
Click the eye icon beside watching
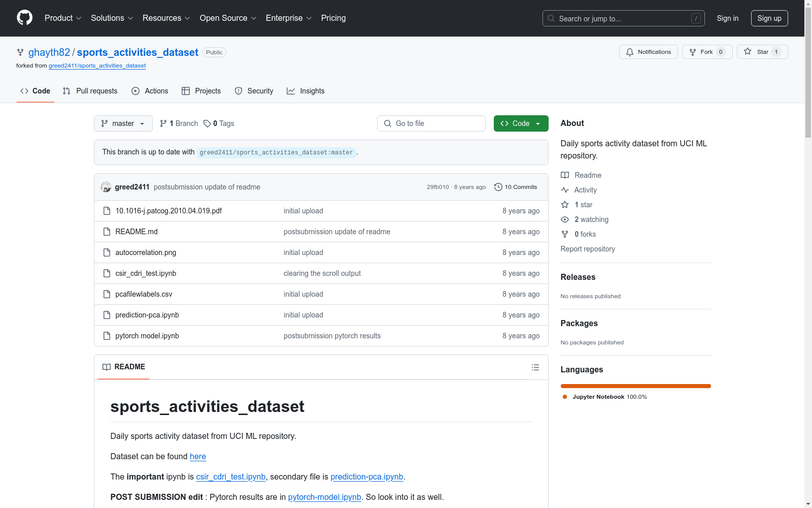pos(565,219)
